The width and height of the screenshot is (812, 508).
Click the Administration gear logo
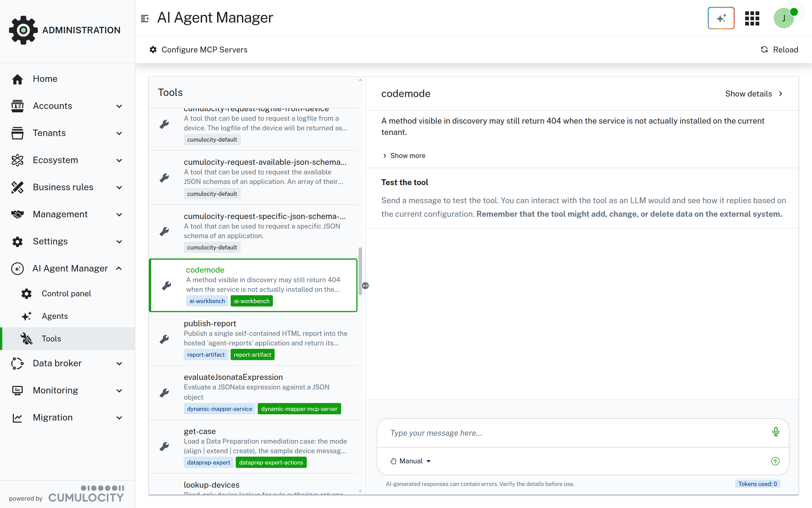pos(23,30)
